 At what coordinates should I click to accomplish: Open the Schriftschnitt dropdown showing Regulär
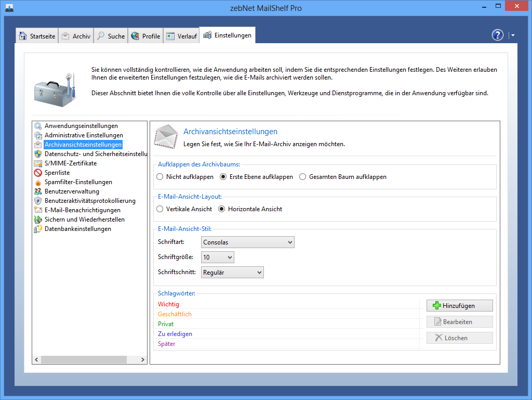[x=232, y=273]
